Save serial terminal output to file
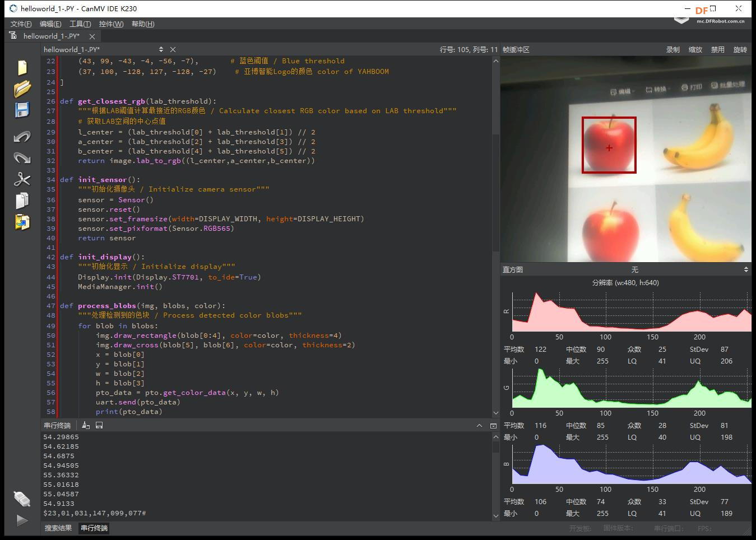The image size is (756, 540). click(x=99, y=426)
